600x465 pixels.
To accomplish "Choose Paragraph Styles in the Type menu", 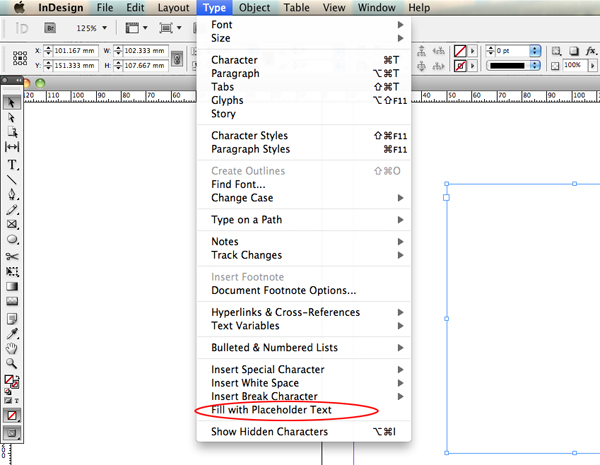I will pyautogui.click(x=304, y=149).
